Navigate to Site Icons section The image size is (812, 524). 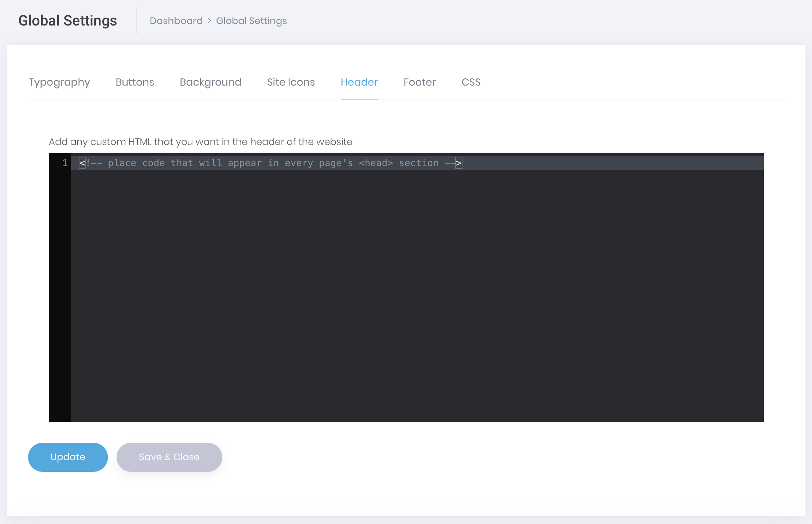coord(290,82)
